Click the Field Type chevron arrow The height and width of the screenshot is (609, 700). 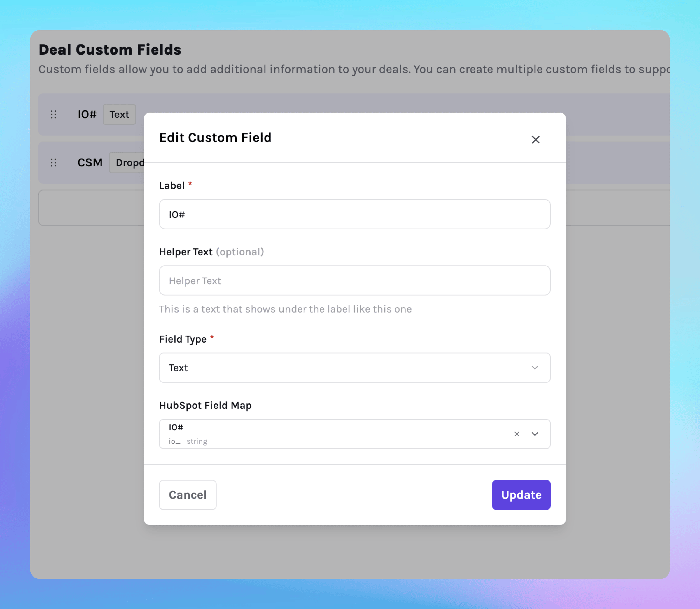tap(535, 368)
